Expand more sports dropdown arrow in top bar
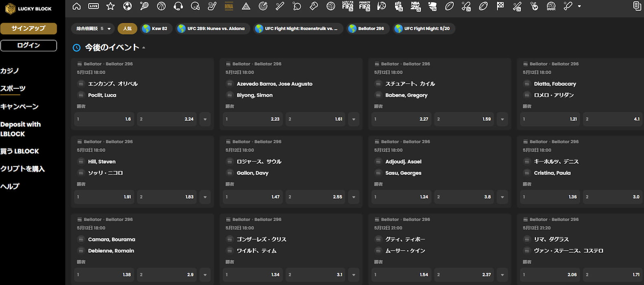The width and height of the screenshot is (644, 285). pos(579,7)
